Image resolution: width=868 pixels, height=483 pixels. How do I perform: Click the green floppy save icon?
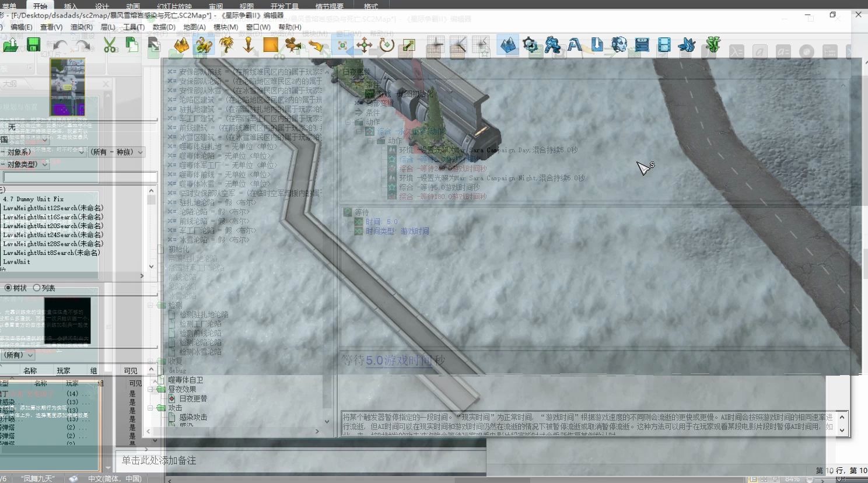33,45
